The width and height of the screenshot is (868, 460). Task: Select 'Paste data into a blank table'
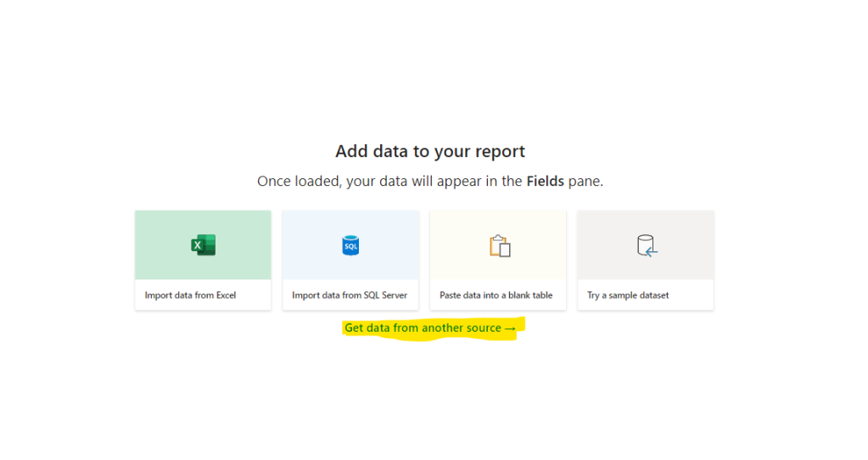(x=496, y=295)
